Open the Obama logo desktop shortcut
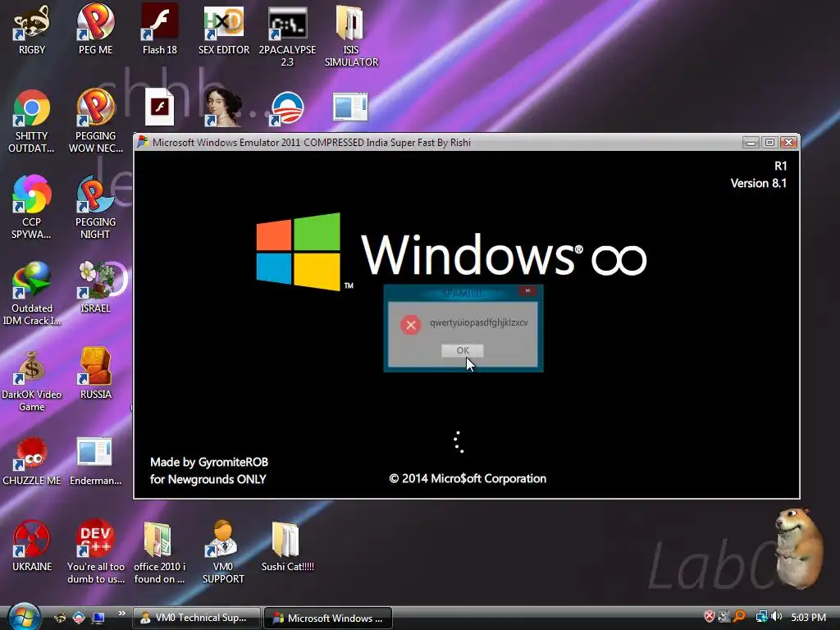The width and height of the screenshot is (840, 630). [287, 108]
